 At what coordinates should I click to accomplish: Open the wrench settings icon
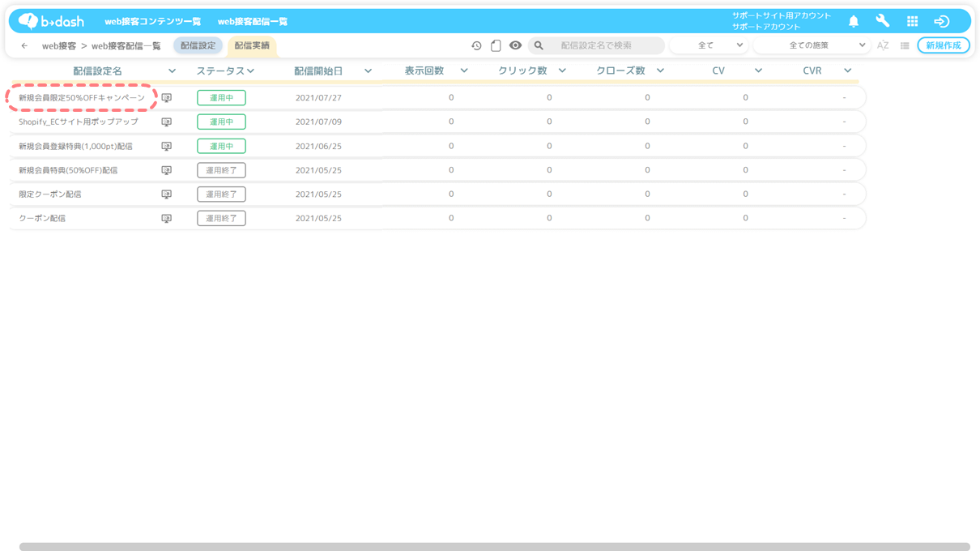[883, 21]
